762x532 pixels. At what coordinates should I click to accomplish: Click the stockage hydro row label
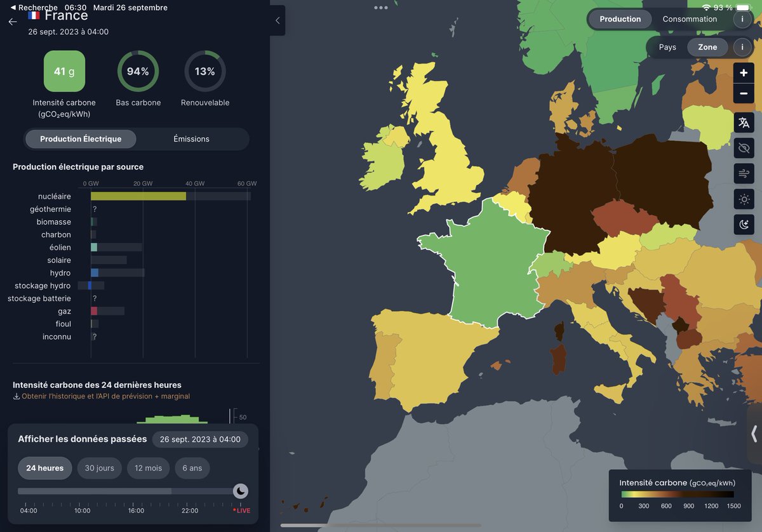[x=43, y=286]
